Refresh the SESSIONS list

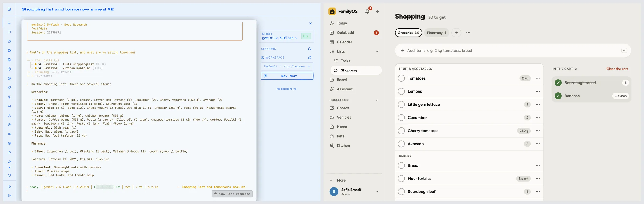point(310,49)
